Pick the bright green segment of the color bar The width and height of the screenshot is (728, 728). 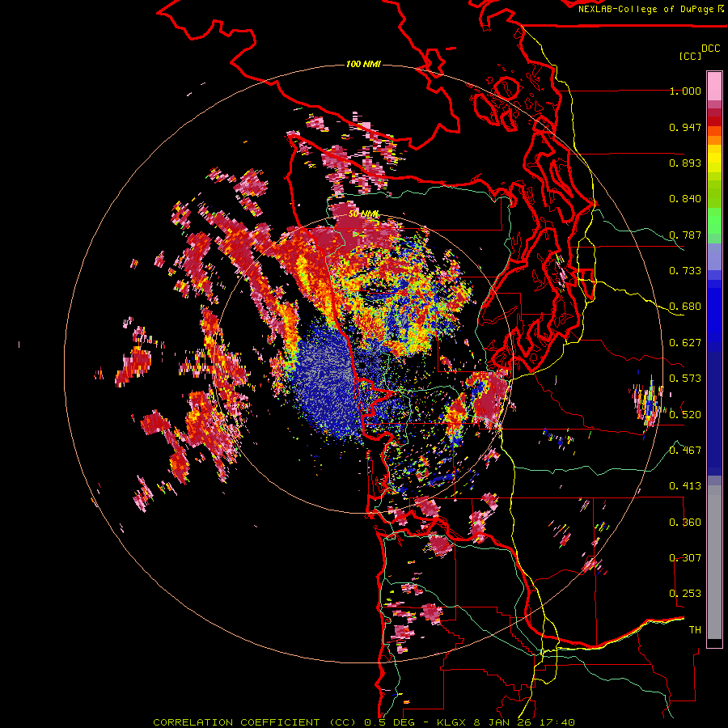pos(714,221)
